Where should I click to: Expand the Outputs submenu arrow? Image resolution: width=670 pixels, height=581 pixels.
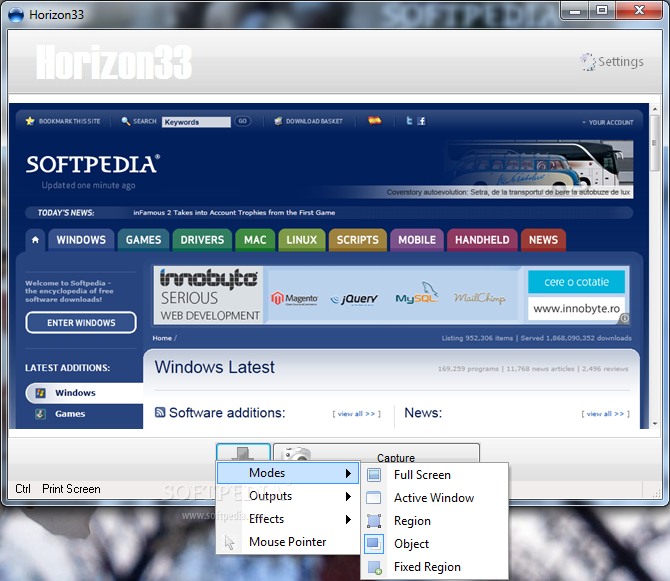click(x=348, y=496)
